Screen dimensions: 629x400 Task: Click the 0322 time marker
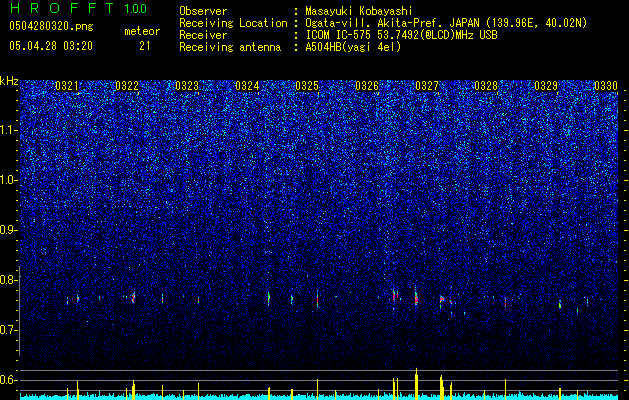(x=127, y=86)
